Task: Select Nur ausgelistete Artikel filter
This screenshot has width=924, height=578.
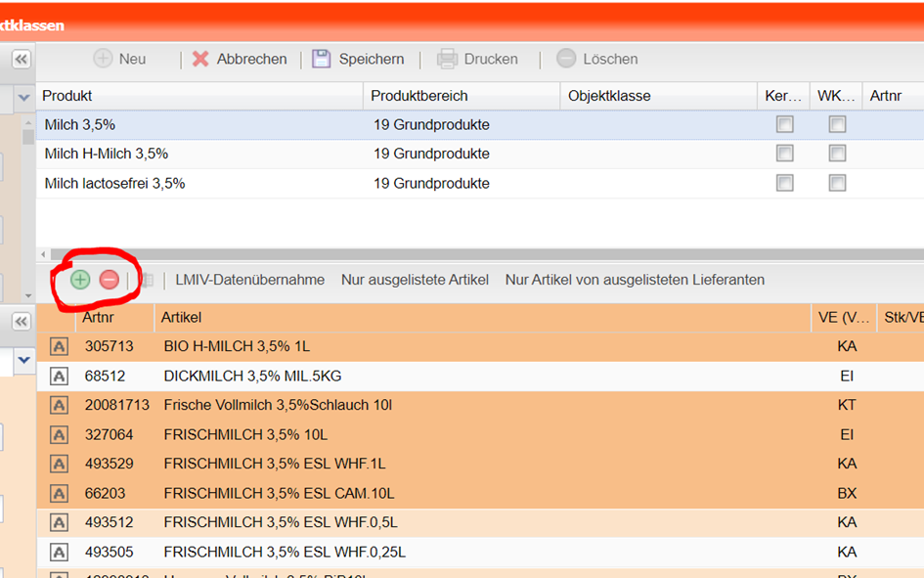Action: (415, 280)
